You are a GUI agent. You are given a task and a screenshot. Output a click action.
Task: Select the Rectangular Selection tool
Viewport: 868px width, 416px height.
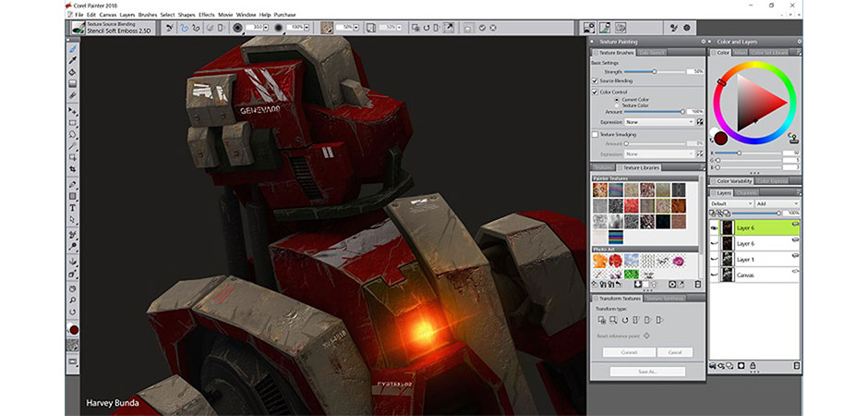click(73, 123)
